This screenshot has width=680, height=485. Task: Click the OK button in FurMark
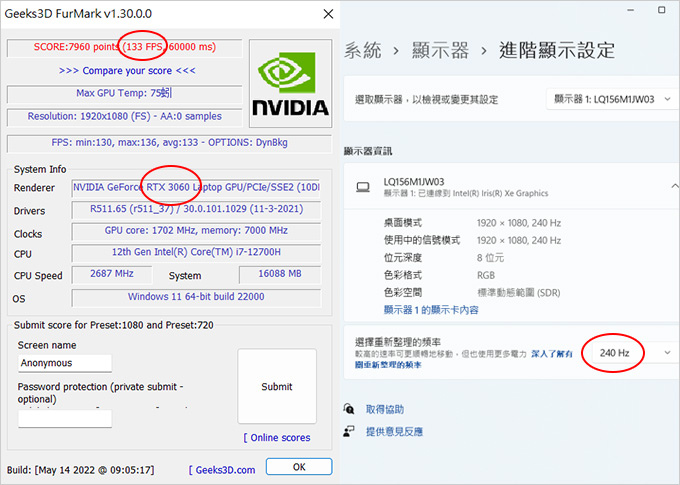point(299,467)
